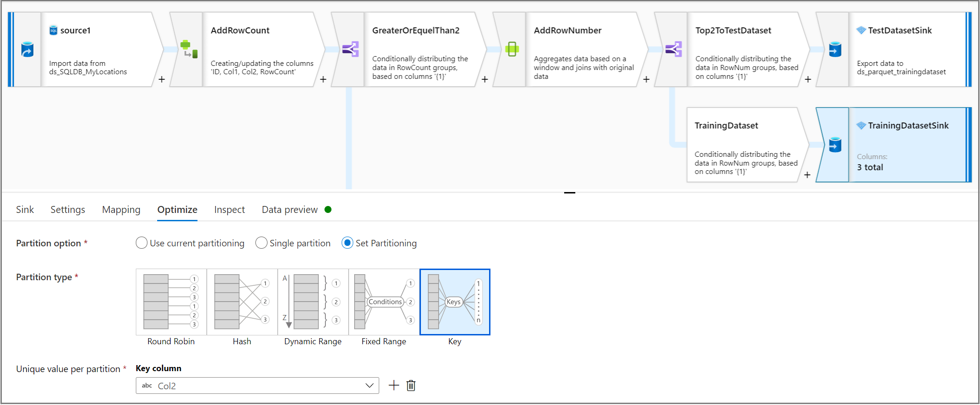Screen dimensions: 980x405
Task: Select the GreaterOrEquelThan2 node title
Action: [416, 31]
